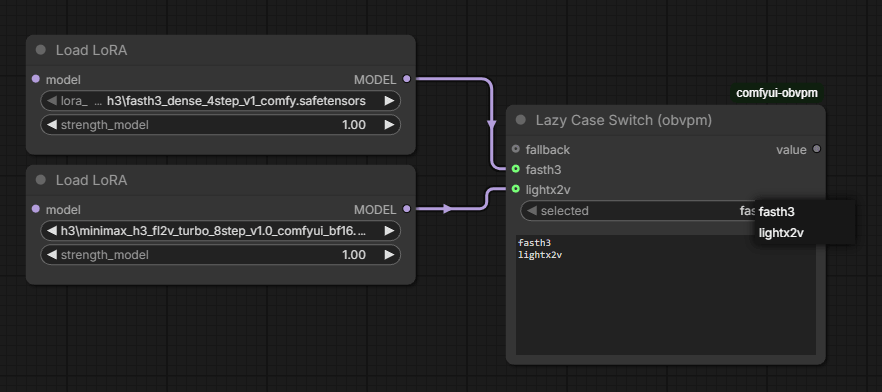This screenshot has height=392, width=882.
Task: Click the fallback input socket
Action: pyautogui.click(x=516, y=149)
